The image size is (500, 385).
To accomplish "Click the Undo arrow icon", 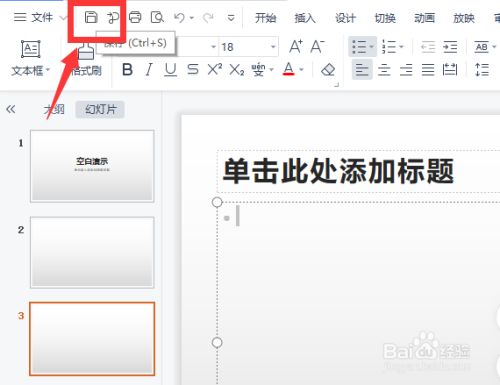I will [179, 17].
